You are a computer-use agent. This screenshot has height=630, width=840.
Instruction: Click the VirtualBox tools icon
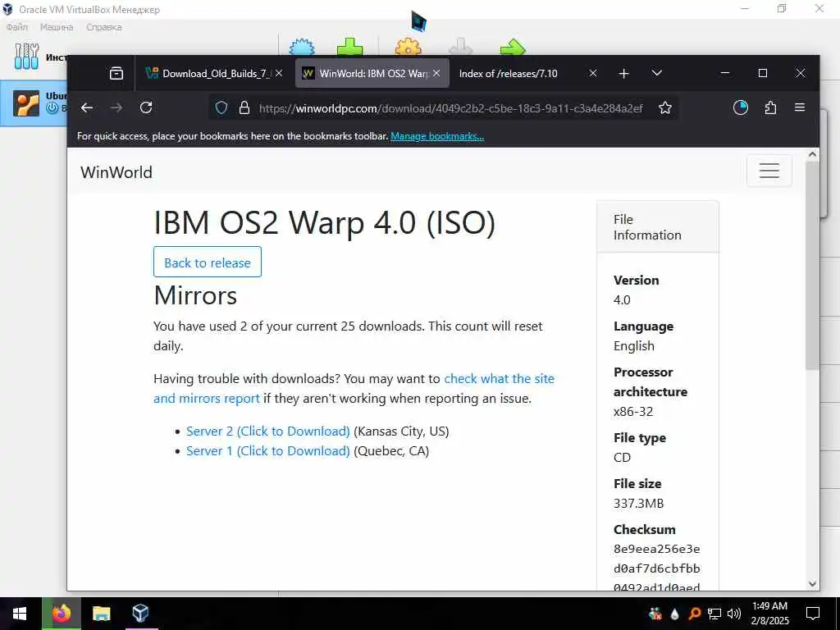[x=27, y=57]
